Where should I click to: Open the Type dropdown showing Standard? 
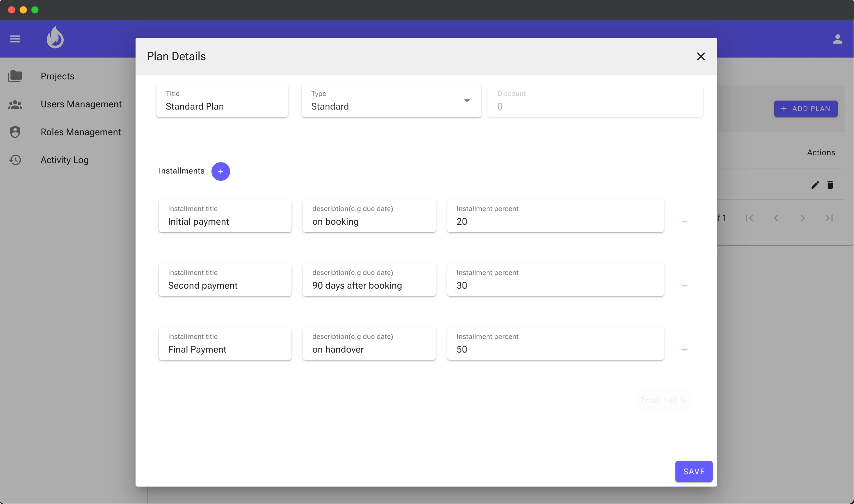pos(467,101)
